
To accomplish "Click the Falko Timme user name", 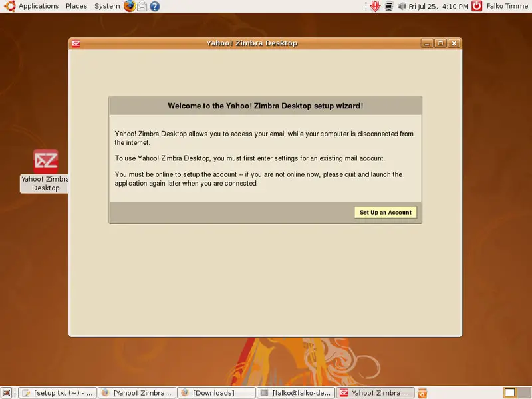I will coord(507,6).
